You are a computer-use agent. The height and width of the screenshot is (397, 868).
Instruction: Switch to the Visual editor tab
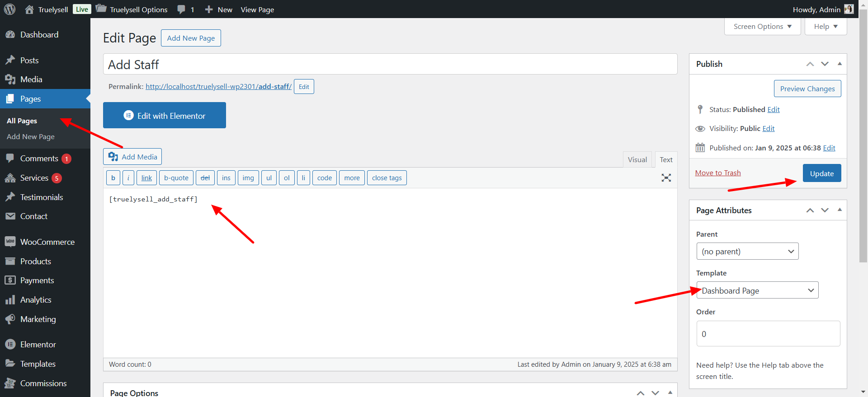click(637, 160)
